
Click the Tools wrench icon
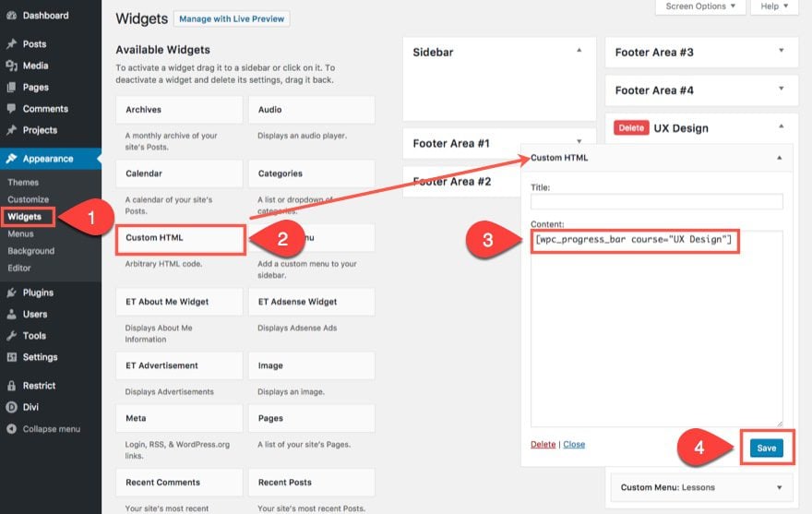click(x=11, y=336)
